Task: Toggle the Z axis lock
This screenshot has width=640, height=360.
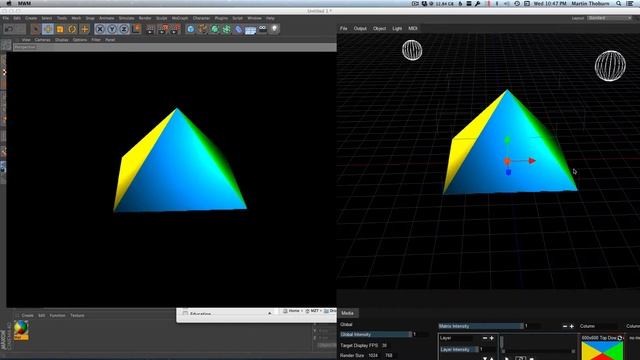Action: (124, 29)
